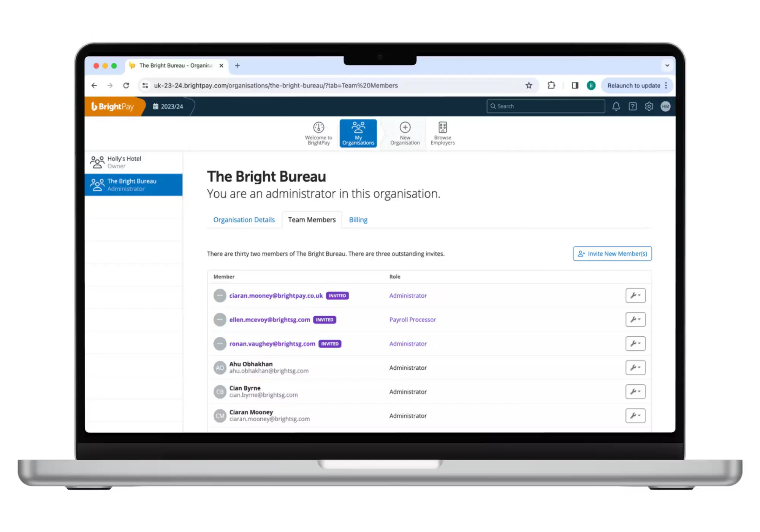Open the HM user avatar menu

pos(665,106)
